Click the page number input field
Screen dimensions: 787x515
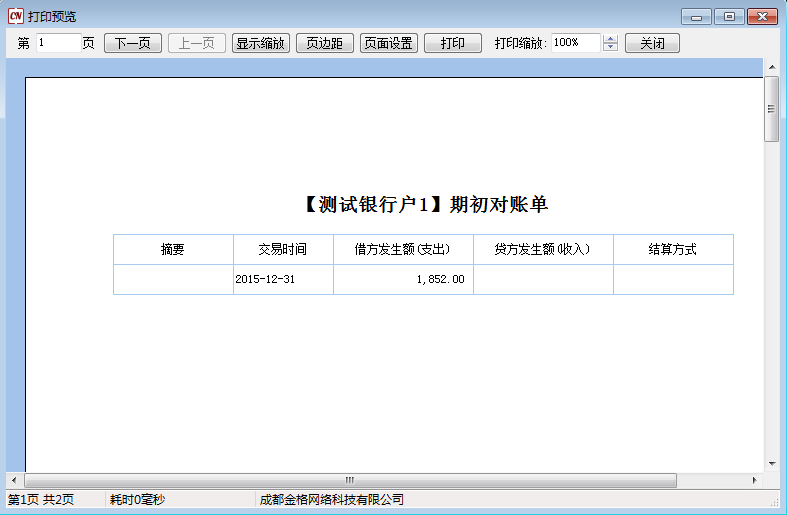tap(57, 43)
